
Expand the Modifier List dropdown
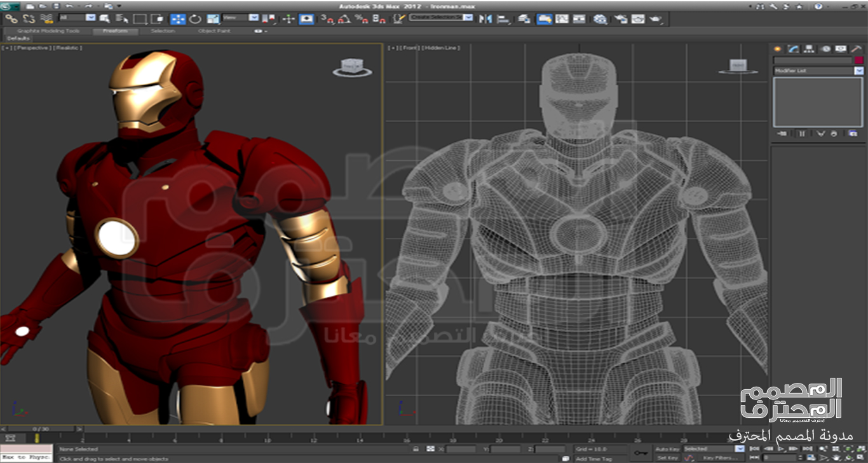(858, 71)
